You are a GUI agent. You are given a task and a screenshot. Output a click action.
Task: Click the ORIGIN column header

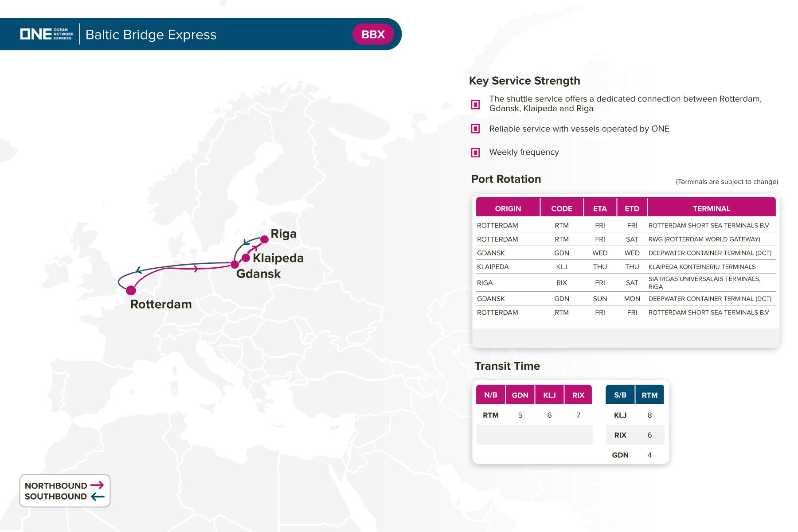[x=508, y=208]
